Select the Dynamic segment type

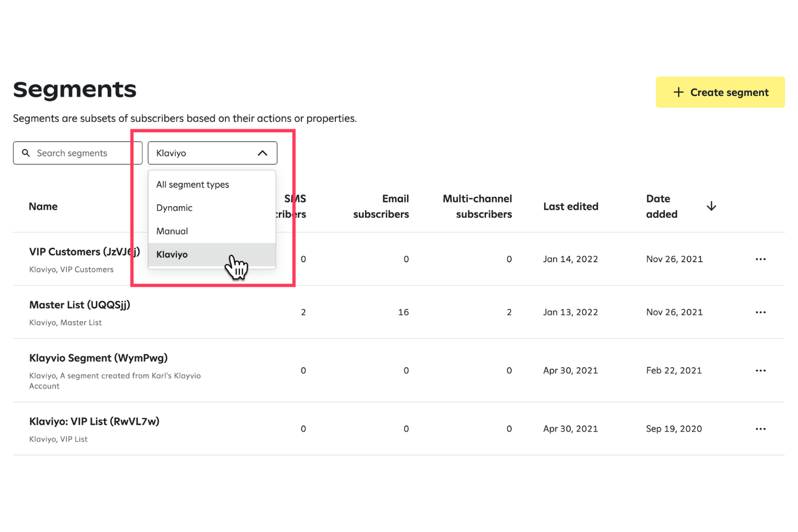(x=174, y=208)
